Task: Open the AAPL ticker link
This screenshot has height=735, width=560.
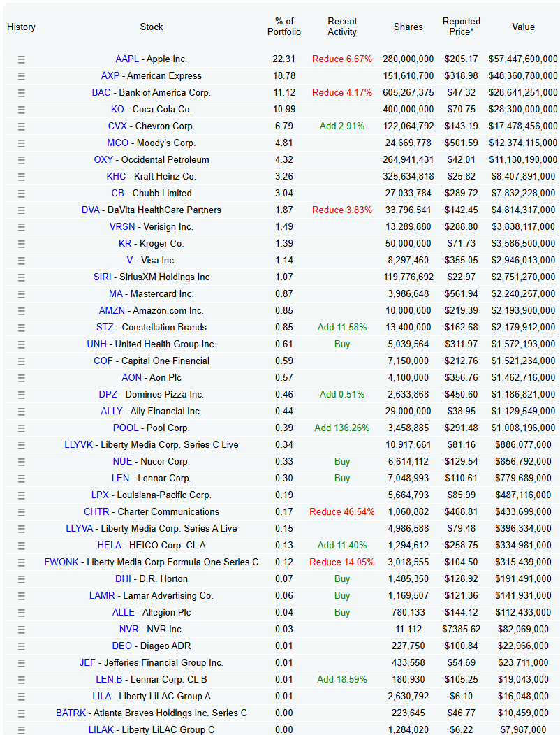Action: (127, 59)
